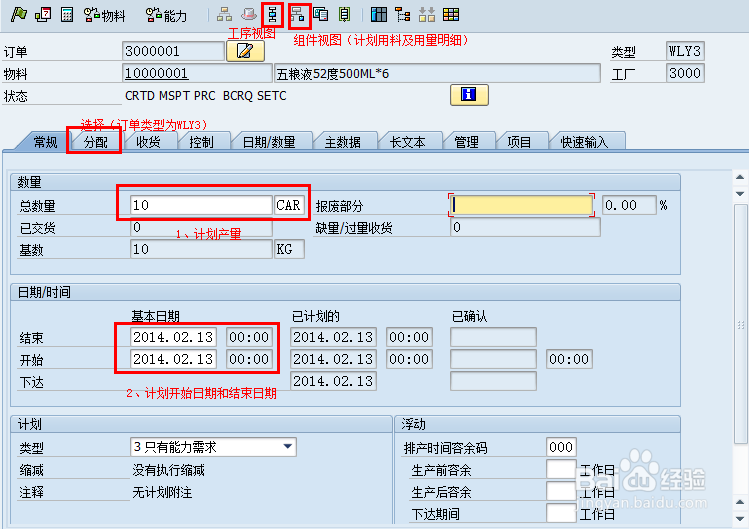Screen dimensions: 749x529
Task: Click the 生产前容余 float field
Action: coord(561,469)
